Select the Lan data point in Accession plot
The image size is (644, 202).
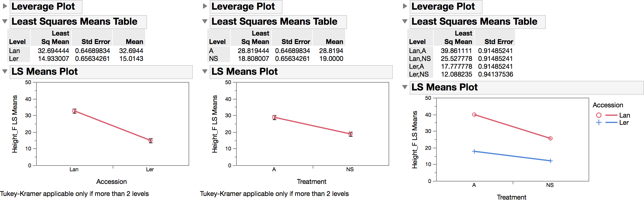point(74,110)
